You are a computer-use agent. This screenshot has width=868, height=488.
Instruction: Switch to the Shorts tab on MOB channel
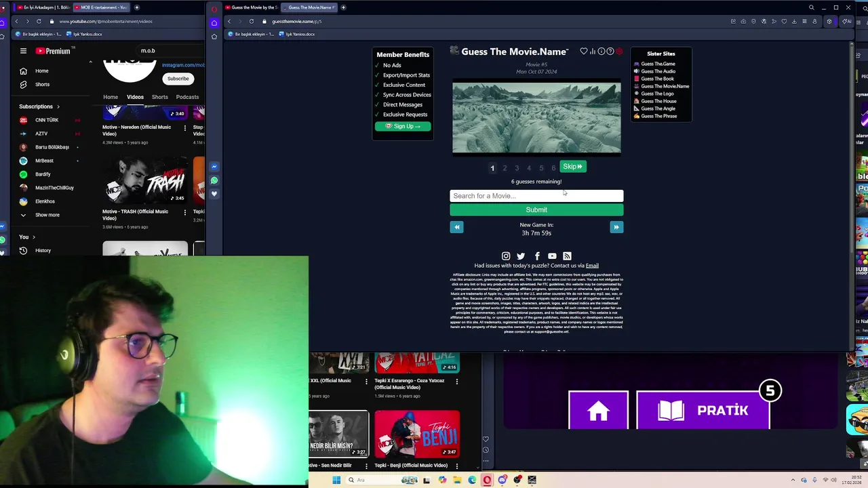[159, 97]
